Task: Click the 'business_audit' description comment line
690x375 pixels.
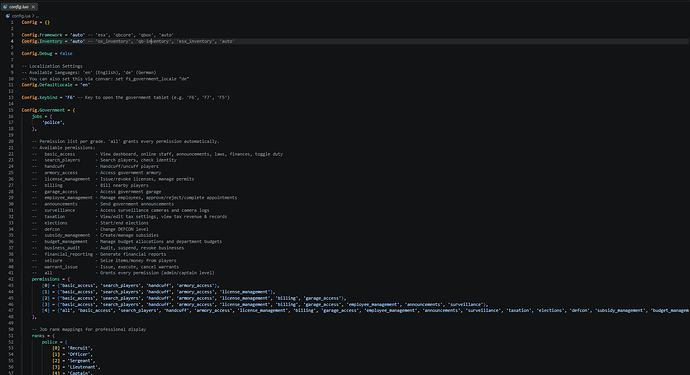Action: [x=108, y=248]
